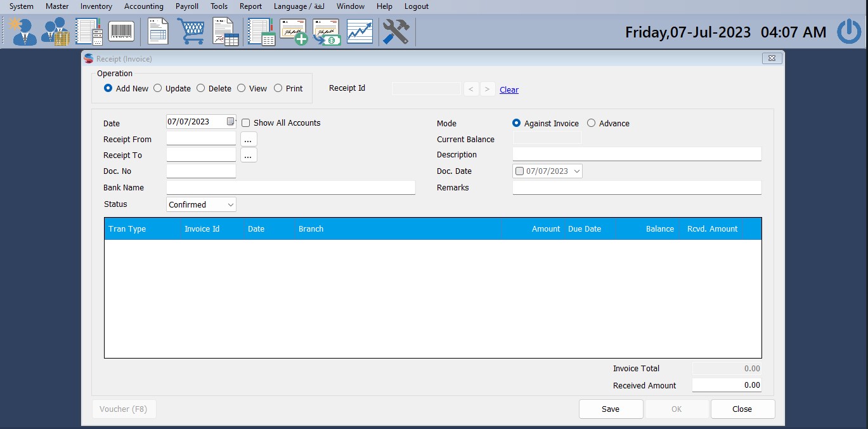
Task: Browse accounts for Receipt From
Action: [249, 139]
